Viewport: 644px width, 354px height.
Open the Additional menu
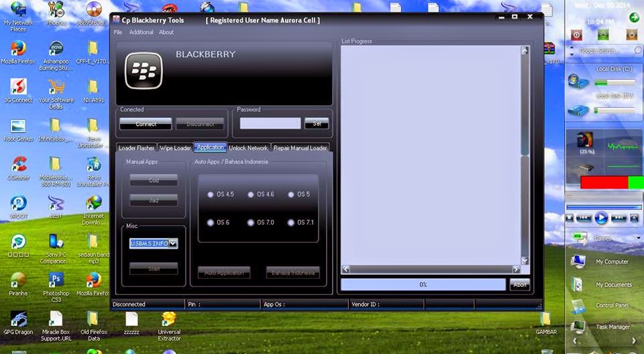coord(142,32)
